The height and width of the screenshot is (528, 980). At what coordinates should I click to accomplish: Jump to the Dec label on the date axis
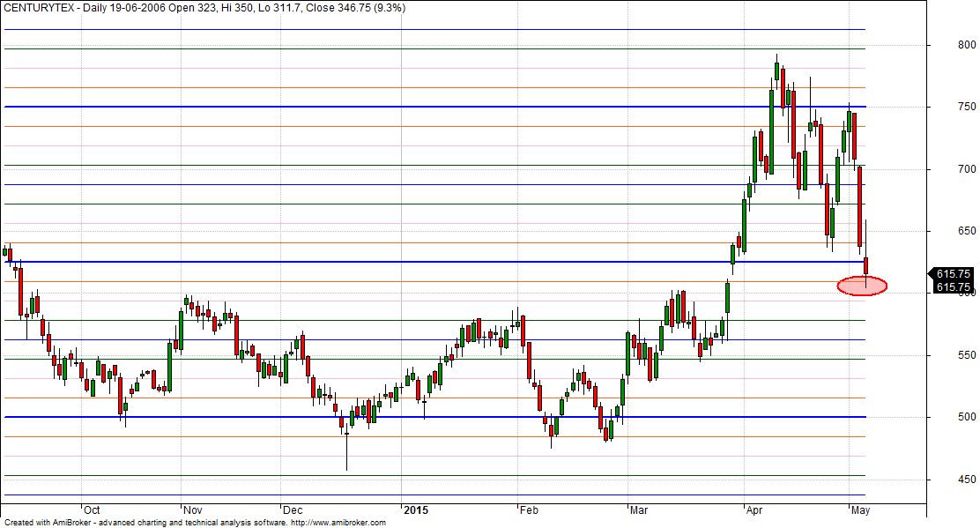pyautogui.click(x=293, y=509)
